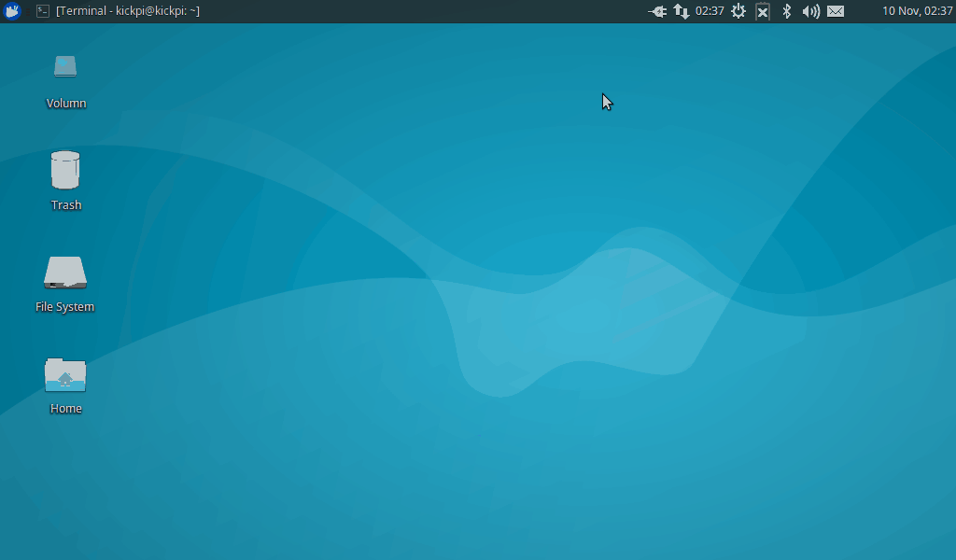Restore the minimized Terminal window from taskbar
The image size is (956, 560).
(x=127, y=11)
